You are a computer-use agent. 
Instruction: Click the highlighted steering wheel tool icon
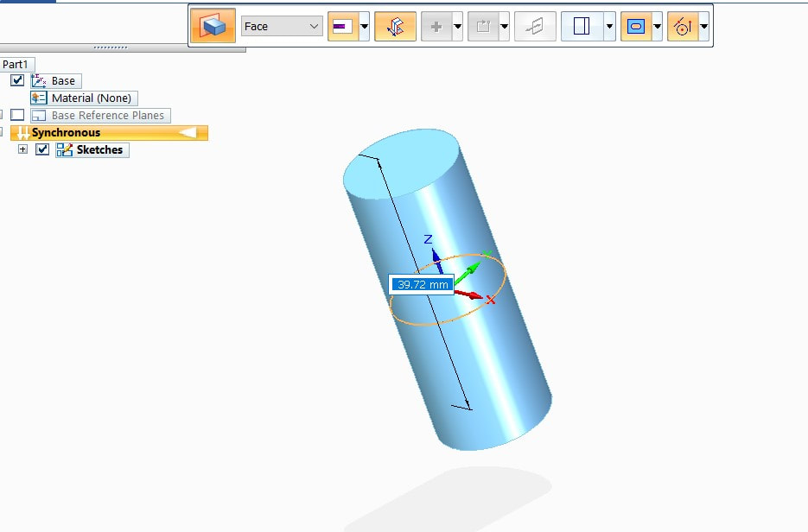point(395,26)
